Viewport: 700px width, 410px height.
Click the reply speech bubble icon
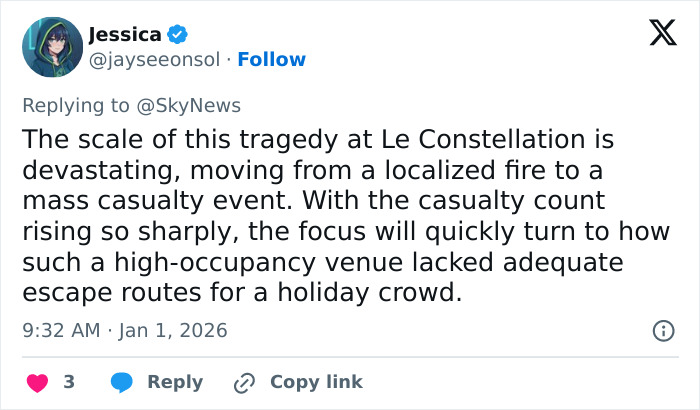tap(122, 382)
